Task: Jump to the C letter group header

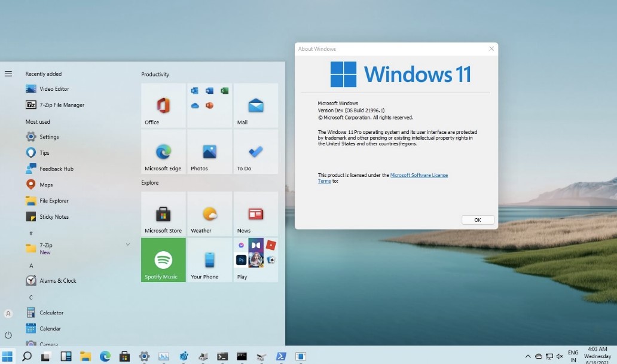Action: click(x=31, y=298)
